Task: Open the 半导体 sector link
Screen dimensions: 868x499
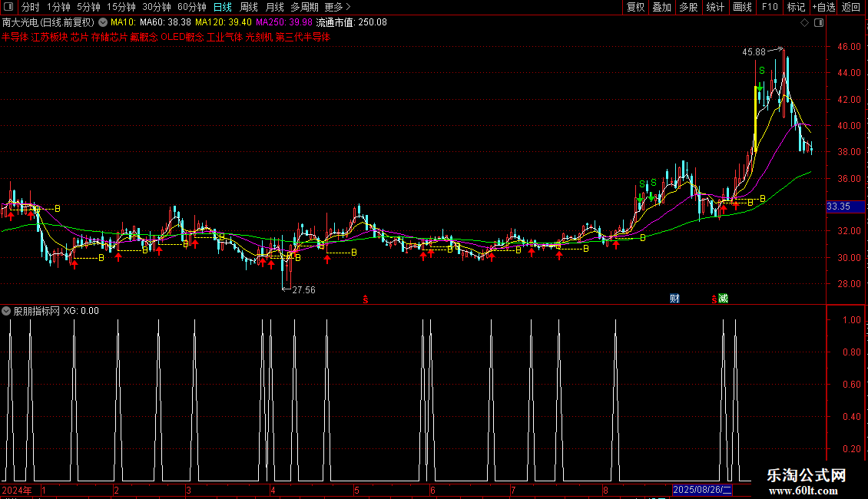Action: tap(15, 37)
